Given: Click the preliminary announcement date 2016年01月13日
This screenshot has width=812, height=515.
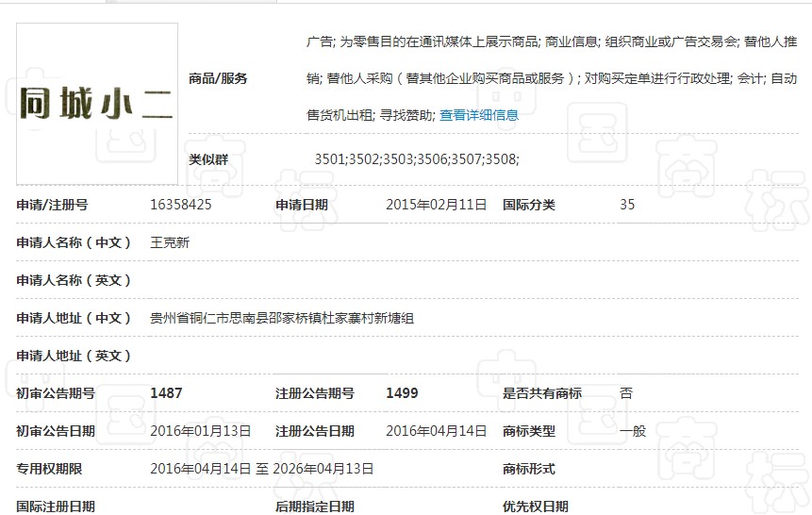Looking at the screenshot, I should pyautogui.click(x=201, y=431).
